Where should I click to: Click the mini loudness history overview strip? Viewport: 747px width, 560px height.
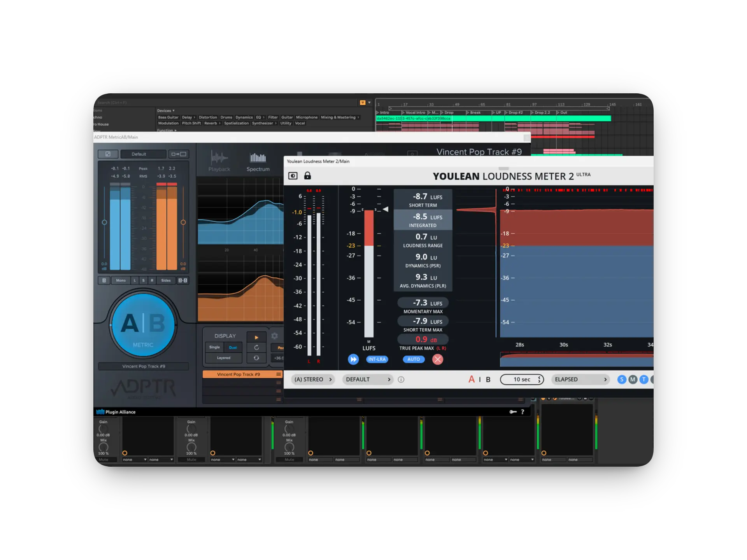click(x=577, y=360)
